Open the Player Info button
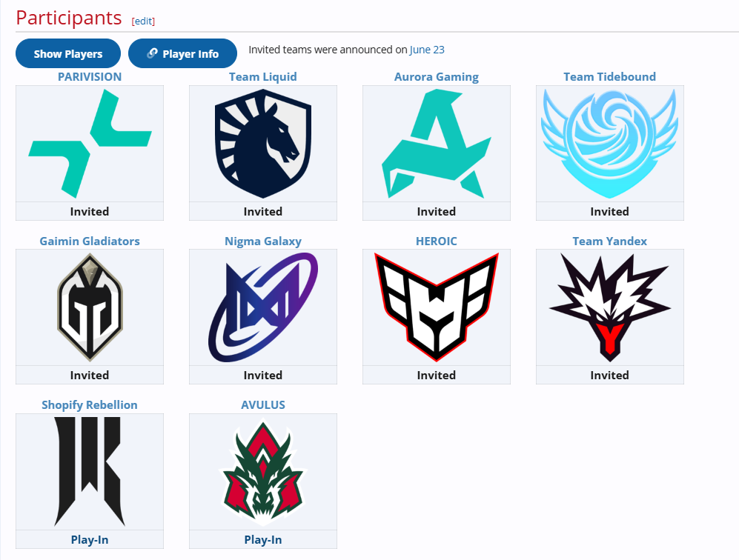The width and height of the screenshot is (739, 560). 182,53
